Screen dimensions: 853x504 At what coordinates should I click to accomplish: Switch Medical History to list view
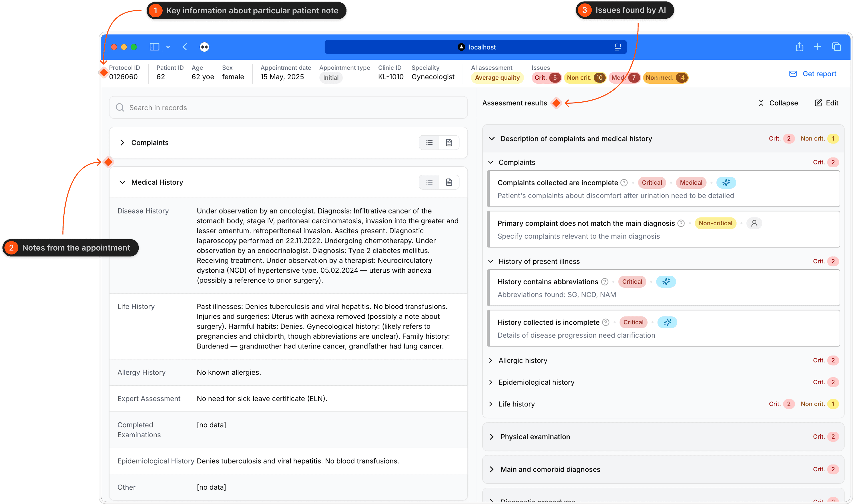429,182
